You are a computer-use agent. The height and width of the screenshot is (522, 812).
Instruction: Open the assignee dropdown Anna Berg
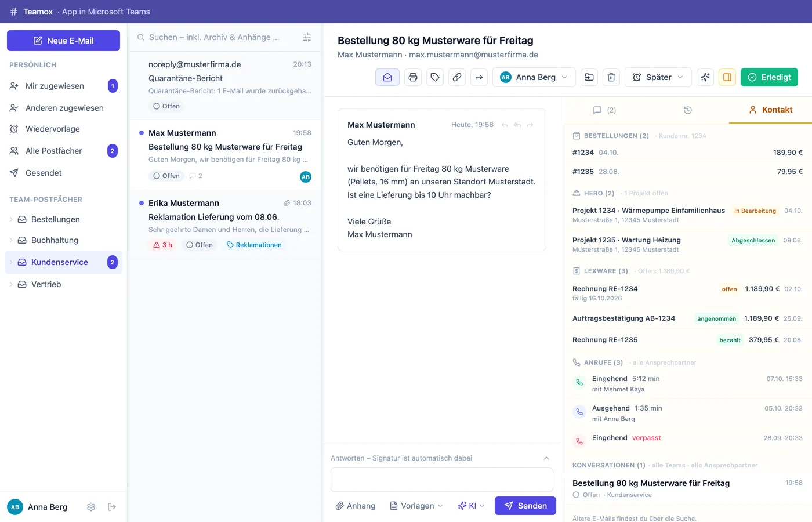(534, 77)
